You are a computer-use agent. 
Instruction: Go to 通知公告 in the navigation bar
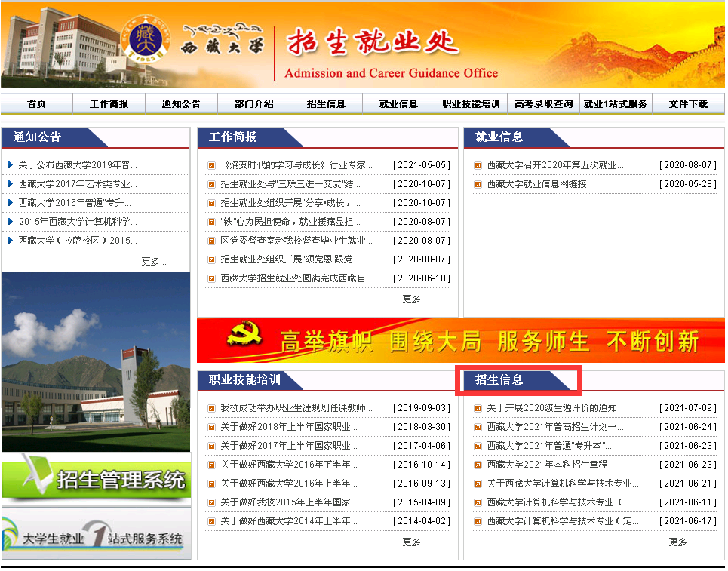click(182, 103)
